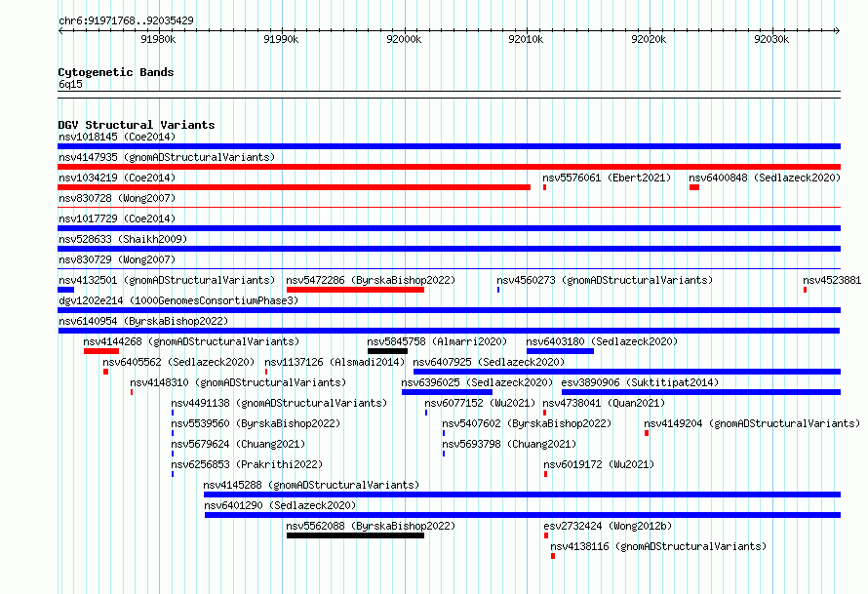Click nsv4144268 gnomAD label
This screenshot has width=868, height=594.
[191, 341]
